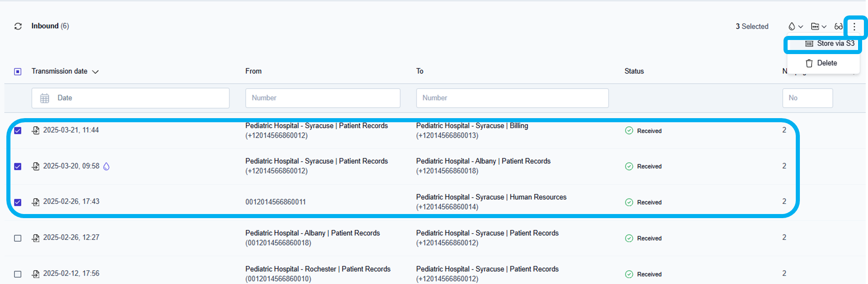Click the droplet marker on 2025-03-20 row
Image resolution: width=868 pixels, height=284 pixels.
coord(106,166)
